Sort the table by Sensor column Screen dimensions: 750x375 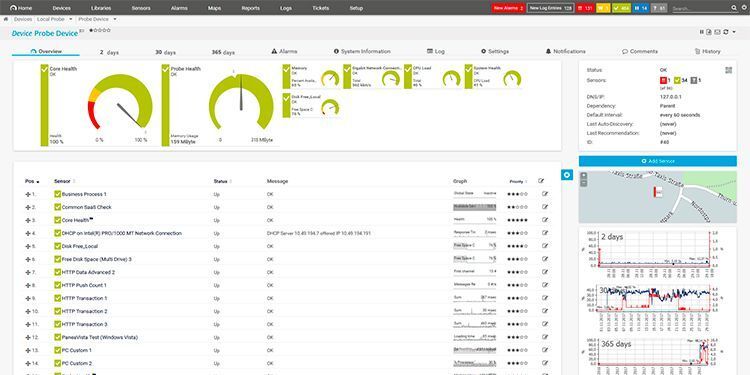click(x=65, y=181)
